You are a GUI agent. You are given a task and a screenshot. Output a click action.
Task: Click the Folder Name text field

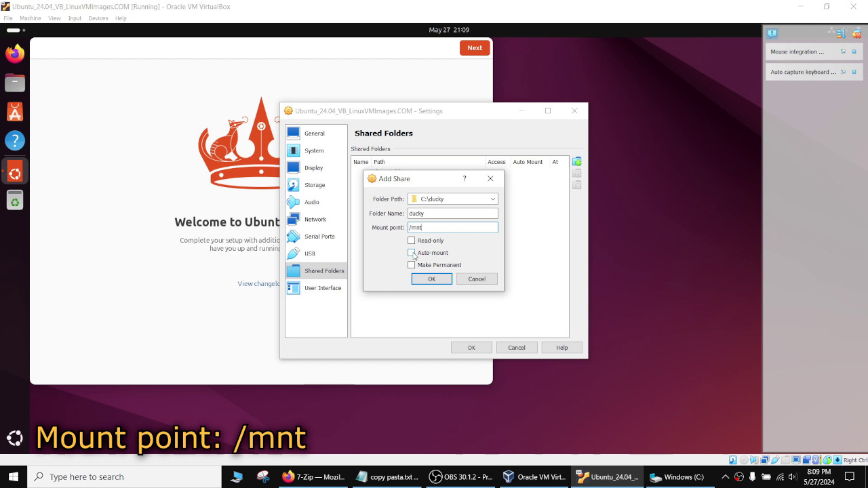pyautogui.click(x=453, y=213)
